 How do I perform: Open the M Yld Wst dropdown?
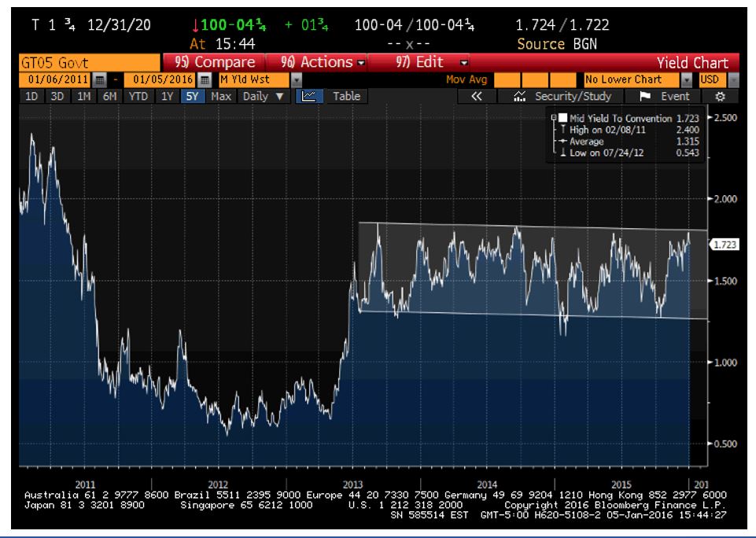pos(297,79)
